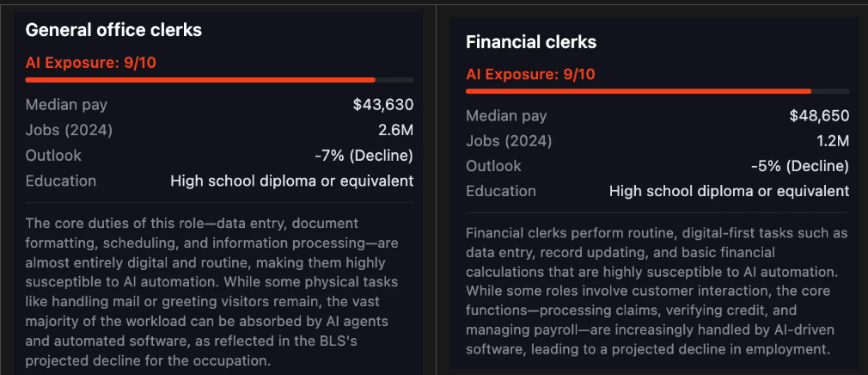Click the Financial clerks exposure progress bar
Image resolution: width=868 pixels, height=375 pixels.
click(x=657, y=91)
